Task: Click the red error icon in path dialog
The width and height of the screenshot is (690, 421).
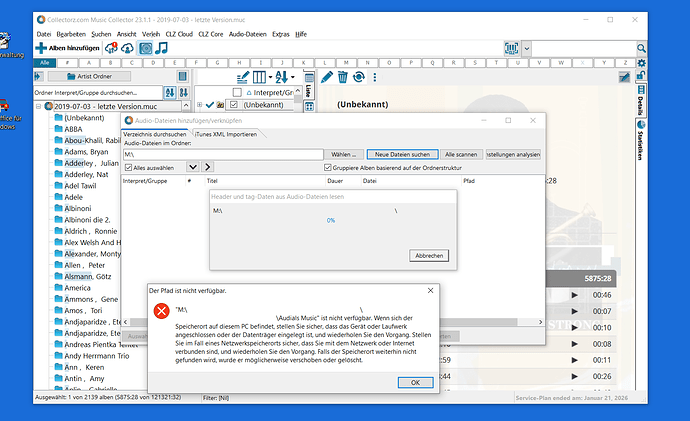Action: coord(161,311)
